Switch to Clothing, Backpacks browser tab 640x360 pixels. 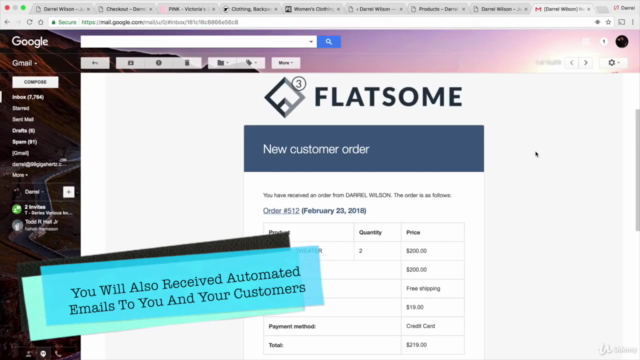click(251, 9)
